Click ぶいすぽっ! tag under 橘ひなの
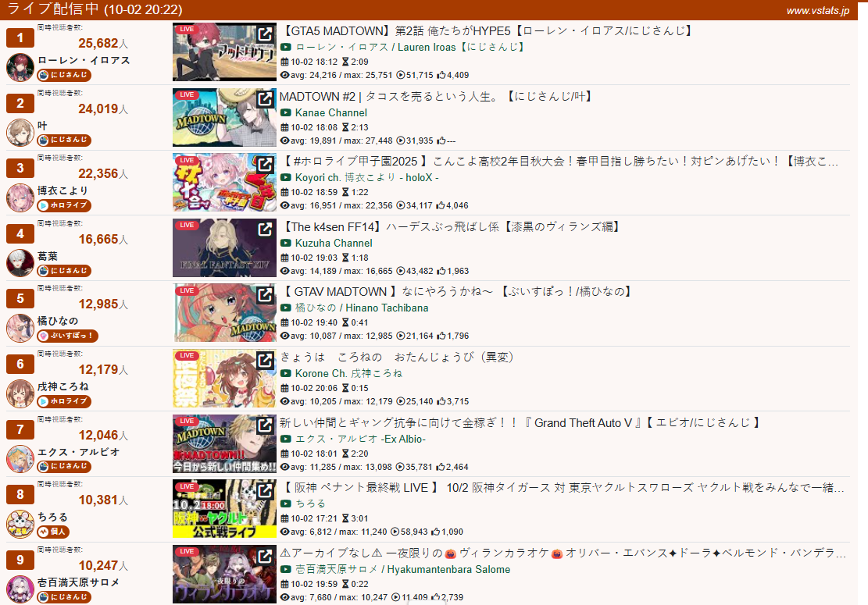Viewport: 868px width, 605px height. 67,336
